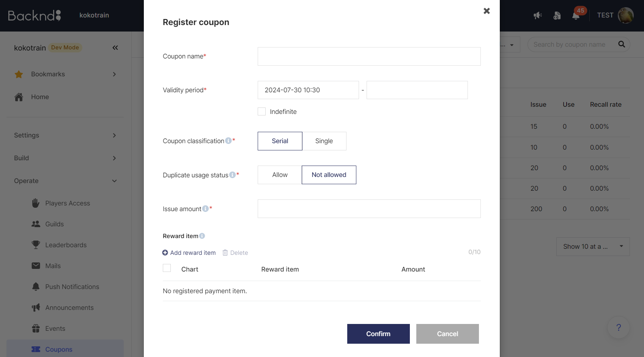
Task: Expand the Settings sidebar section
Action: [65, 136]
